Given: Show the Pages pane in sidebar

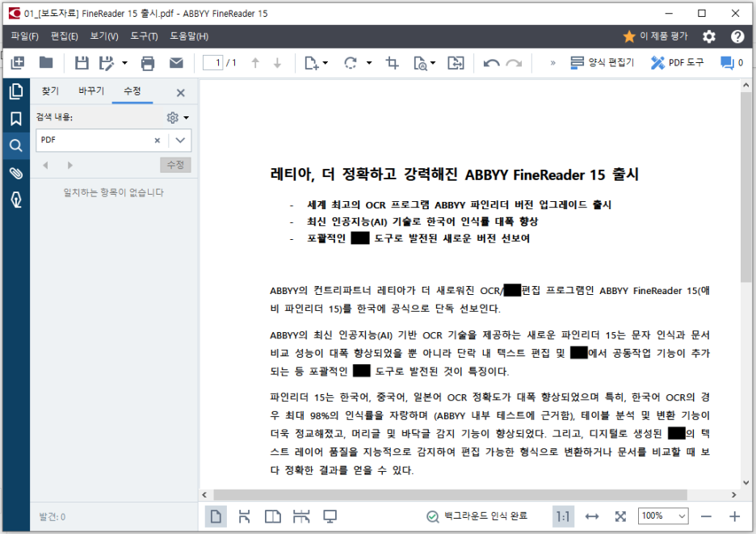Looking at the screenshot, I should tap(16, 91).
